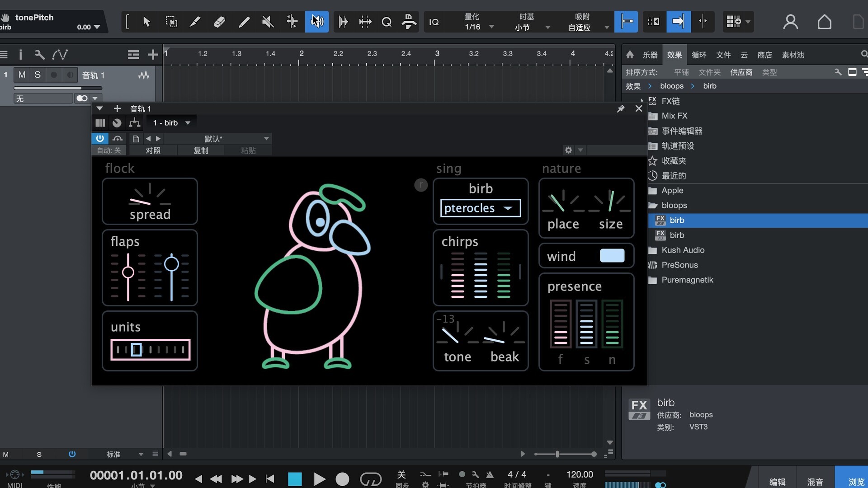Click the play button in transport
The width and height of the screenshot is (868, 488).
[x=319, y=479]
